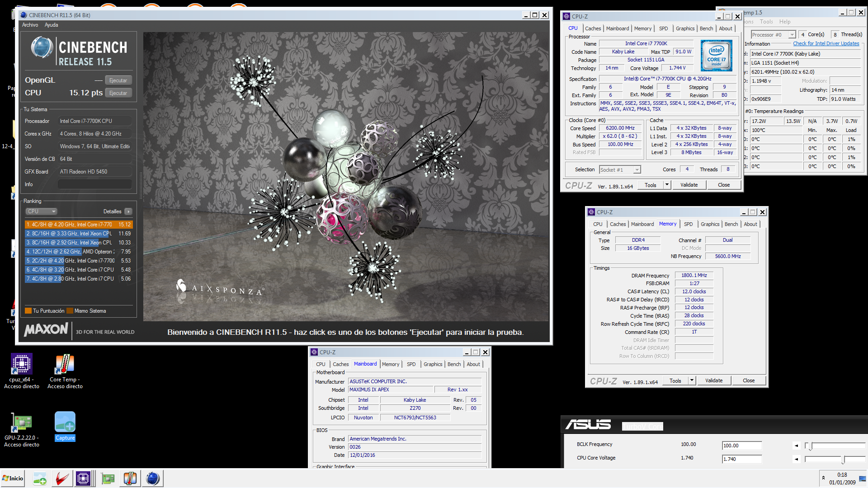Click the orange Tu Puntuación legend swatch
Screen dimensions: 868x488
[28, 311]
